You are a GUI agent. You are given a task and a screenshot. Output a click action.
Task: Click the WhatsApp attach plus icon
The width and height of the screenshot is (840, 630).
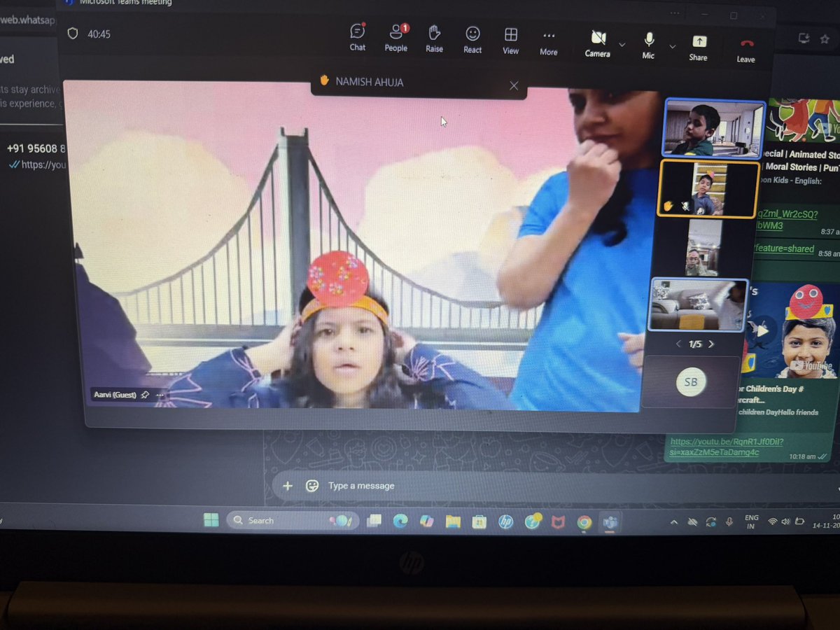click(x=287, y=485)
